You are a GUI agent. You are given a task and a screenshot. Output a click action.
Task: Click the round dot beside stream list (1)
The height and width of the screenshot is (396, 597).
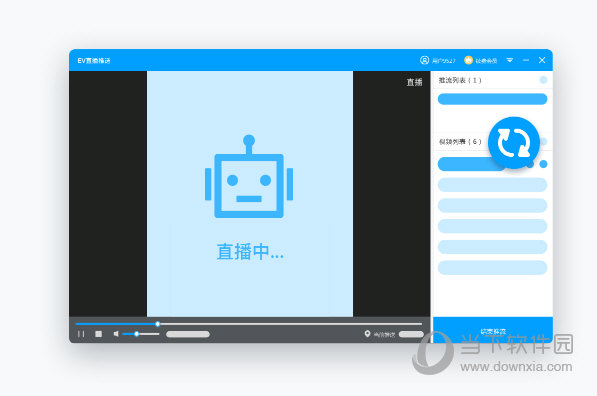tap(543, 80)
